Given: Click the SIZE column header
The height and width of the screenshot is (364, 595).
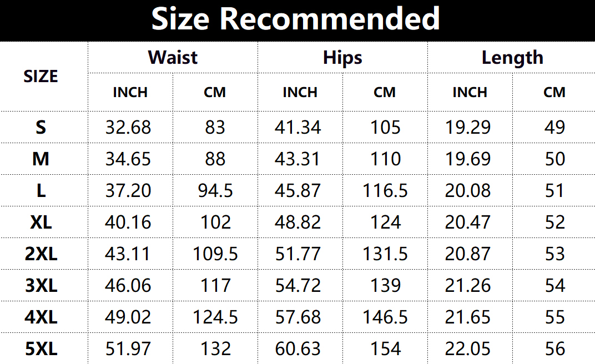Looking at the screenshot, I should [x=41, y=77].
